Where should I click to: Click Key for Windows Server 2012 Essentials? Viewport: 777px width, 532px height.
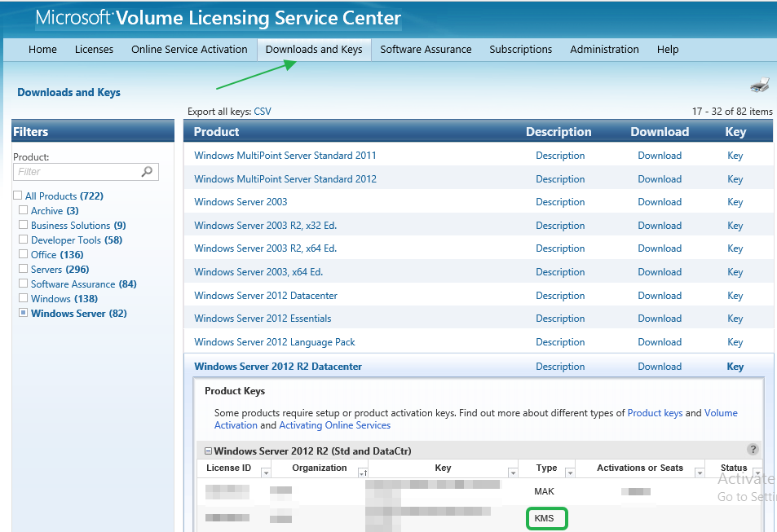[x=735, y=319]
